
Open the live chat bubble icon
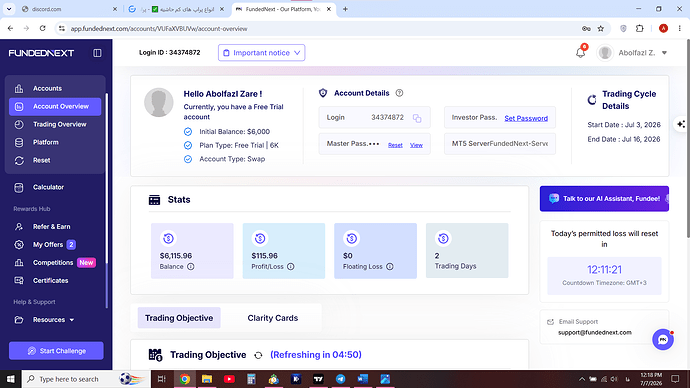pyautogui.click(x=663, y=340)
